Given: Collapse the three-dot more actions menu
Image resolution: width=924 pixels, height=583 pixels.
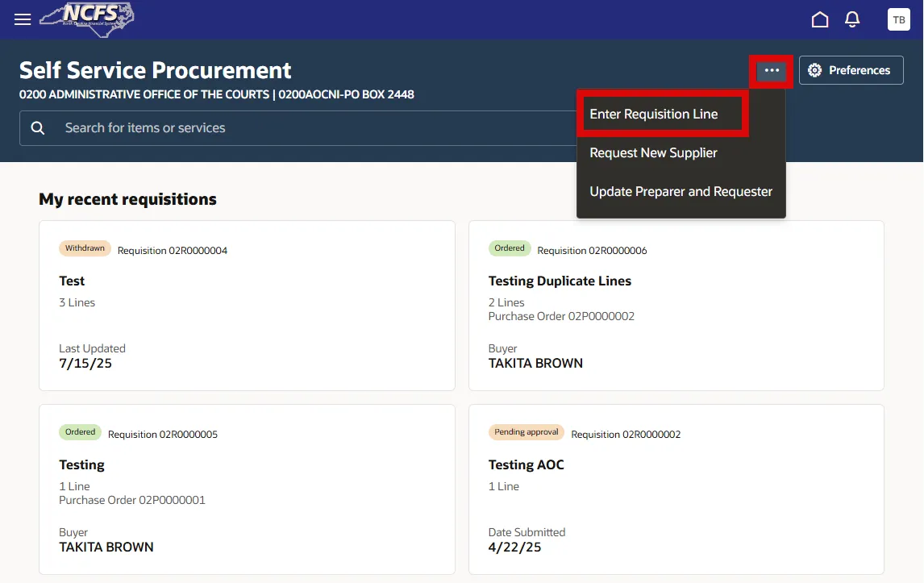Looking at the screenshot, I should [x=772, y=71].
